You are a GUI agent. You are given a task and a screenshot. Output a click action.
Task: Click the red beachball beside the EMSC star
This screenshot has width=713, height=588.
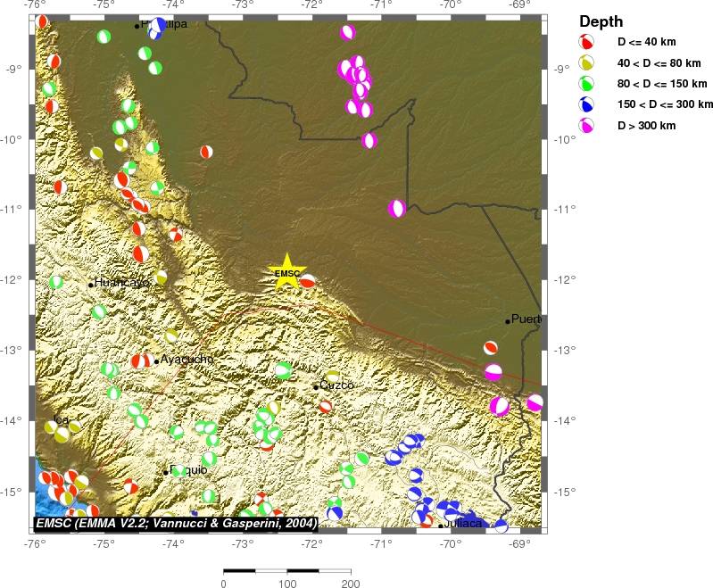[x=307, y=281]
